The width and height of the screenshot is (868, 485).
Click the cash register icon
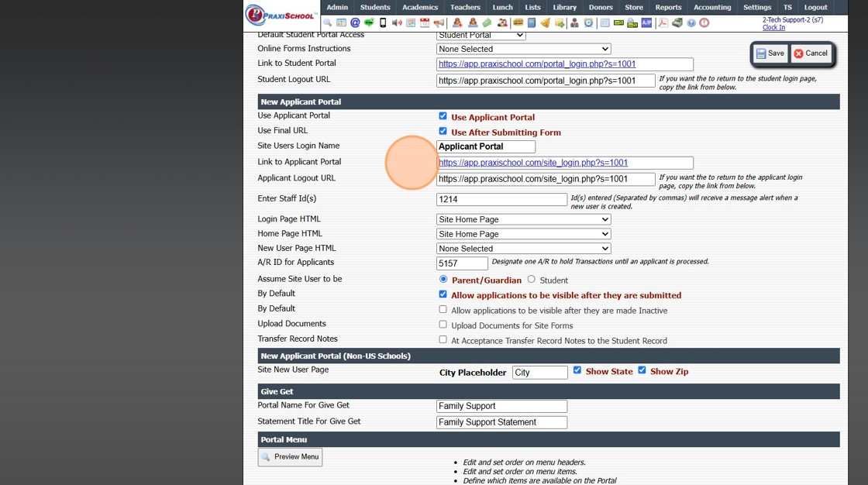tap(677, 22)
